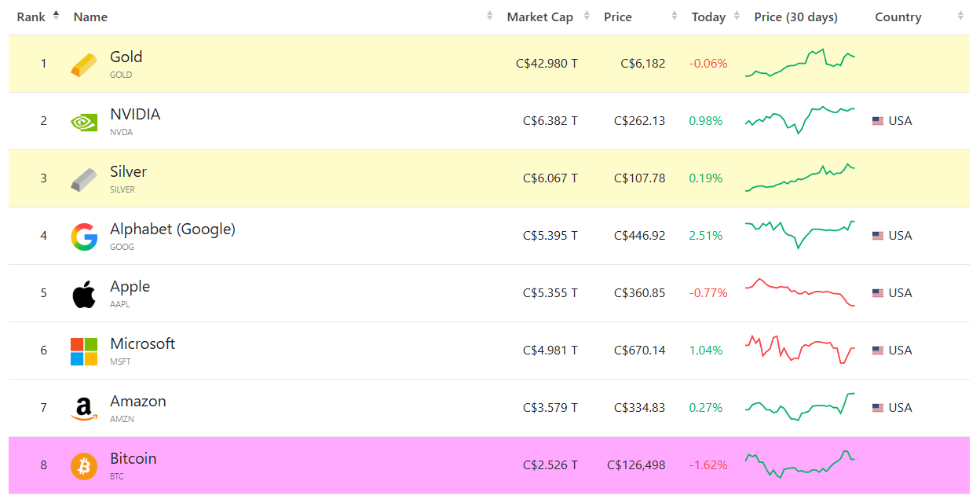Click Amazon market cap C$3.579 T
Screen dimensions: 980x503
[550, 408]
